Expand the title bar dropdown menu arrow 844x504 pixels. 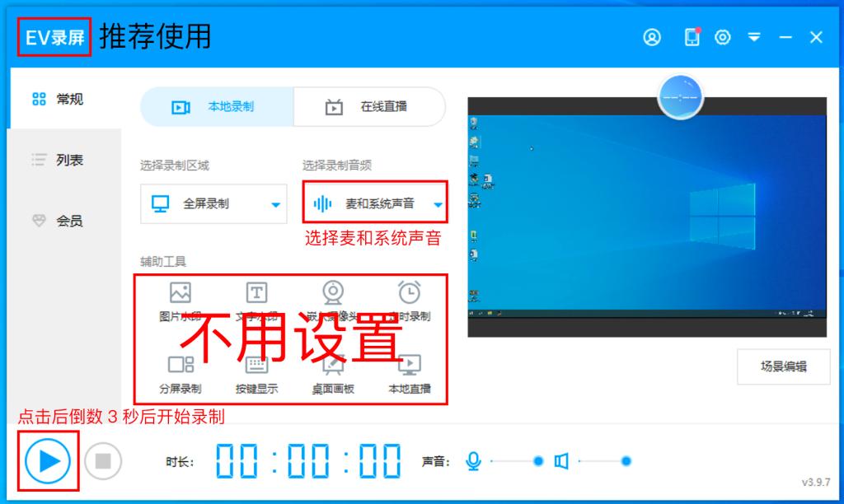[x=753, y=37]
